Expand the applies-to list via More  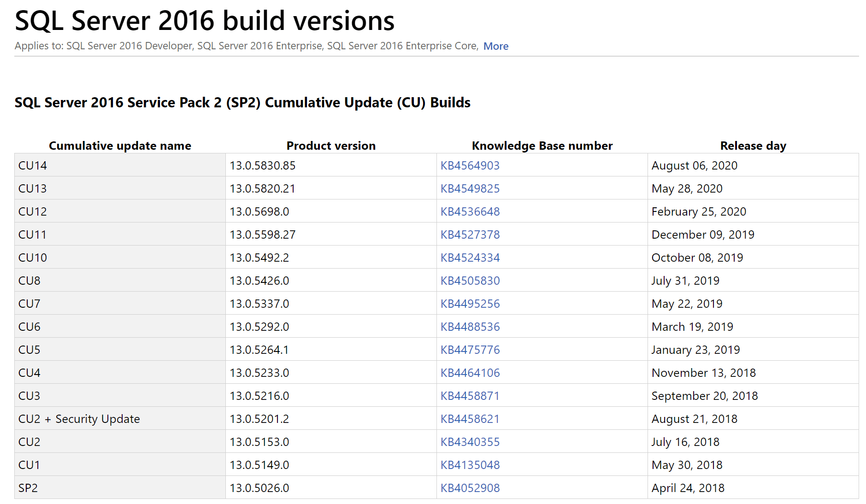click(x=495, y=46)
